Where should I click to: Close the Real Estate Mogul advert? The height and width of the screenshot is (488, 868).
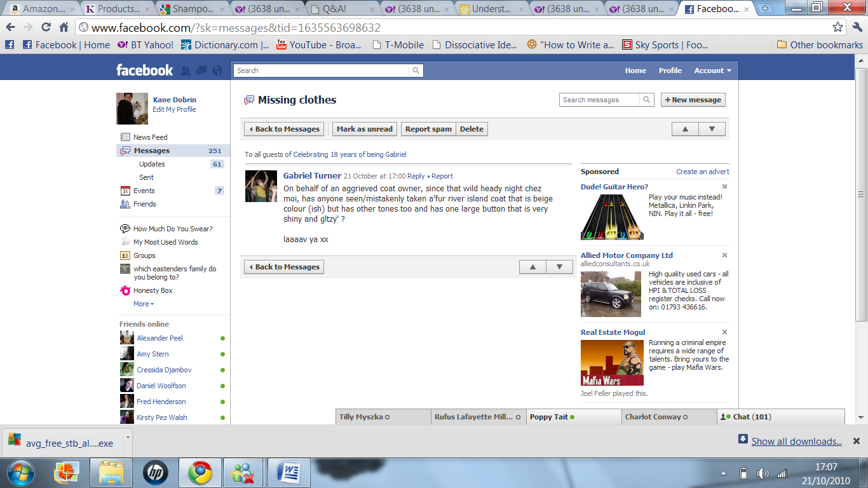[x=724, y=332]
